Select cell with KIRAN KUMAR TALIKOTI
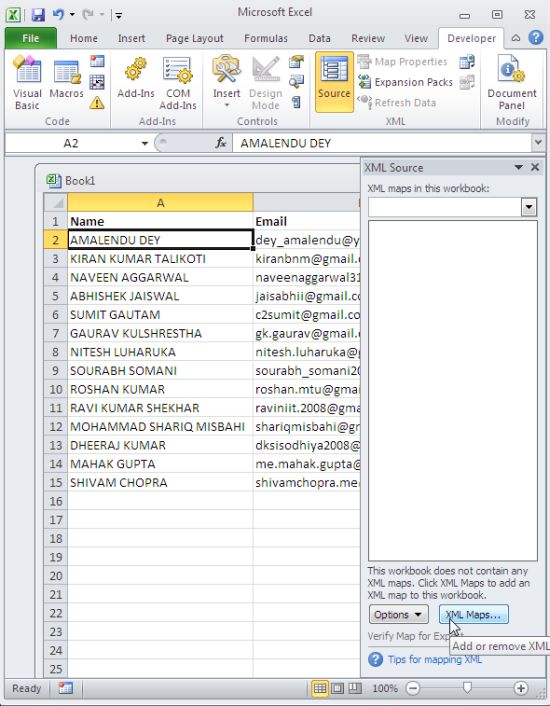The width and height of the screenshot is (550, 706). (160, 259)
